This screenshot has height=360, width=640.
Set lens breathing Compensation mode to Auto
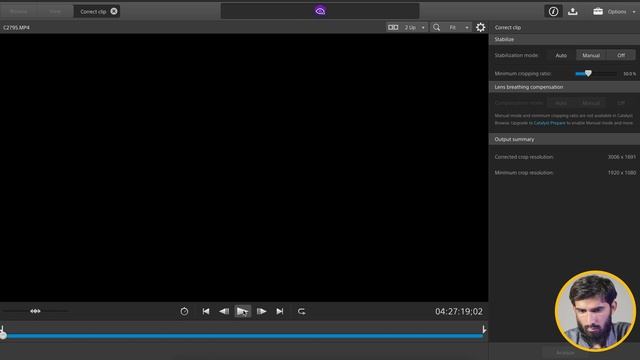561,103
